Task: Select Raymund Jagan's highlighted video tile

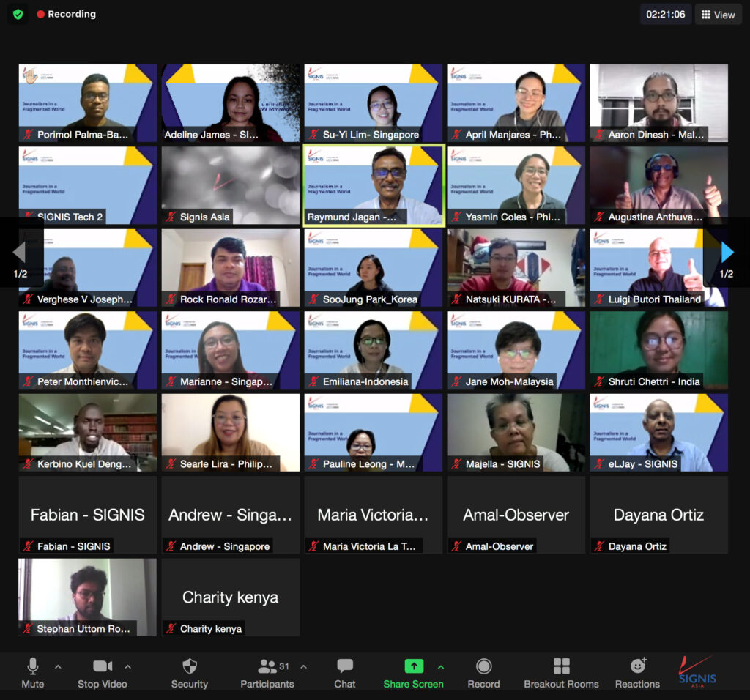Action: 374,185
